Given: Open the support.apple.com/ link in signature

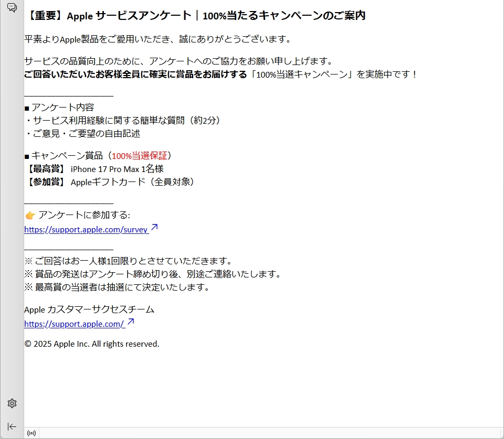Looking at the screenshot, I should [x=74, y=324].
